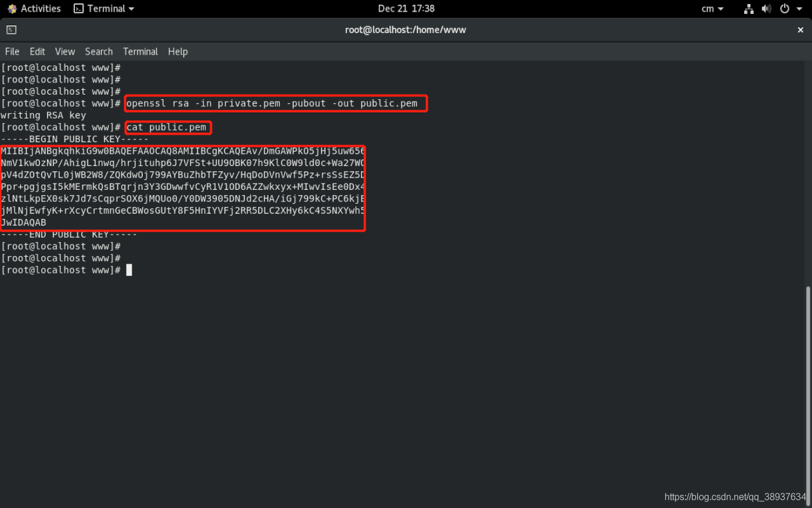Open the Activities overview
This screenshot has height=508, width=812.
[34, 9]
